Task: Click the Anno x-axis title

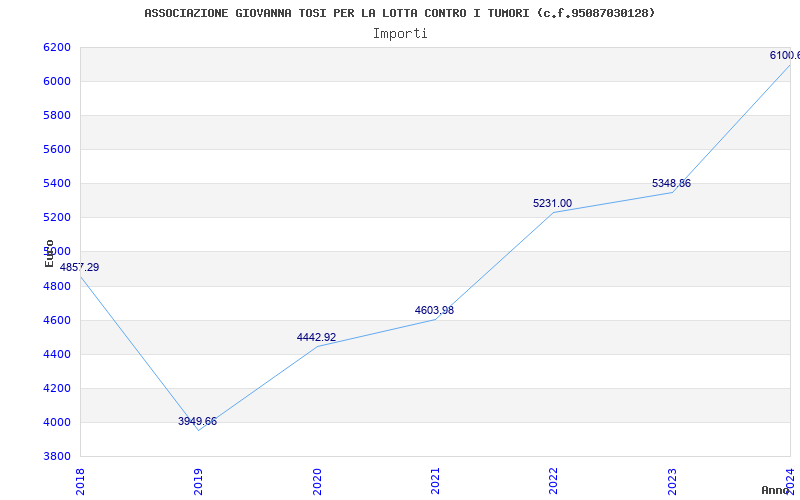Action: pos(776,490)
